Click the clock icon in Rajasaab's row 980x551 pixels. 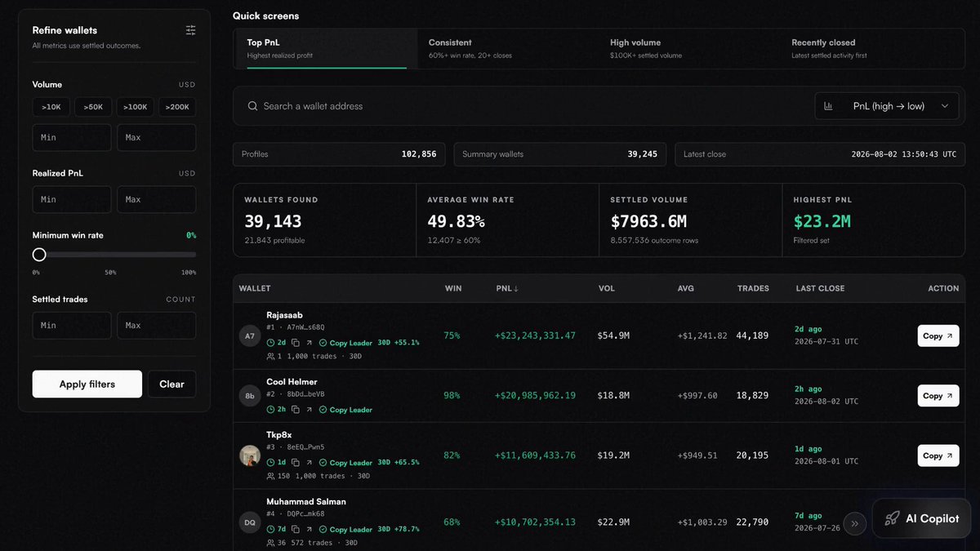click(x=271, y=343)
